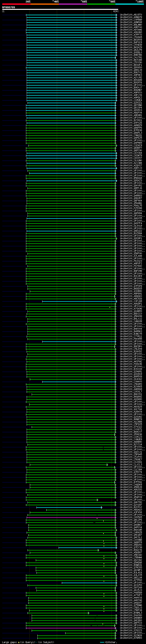Click hit label UniRef100_C5XDG5
The height and width of the screenshot is (644, 146).
(x=131, y=37)
